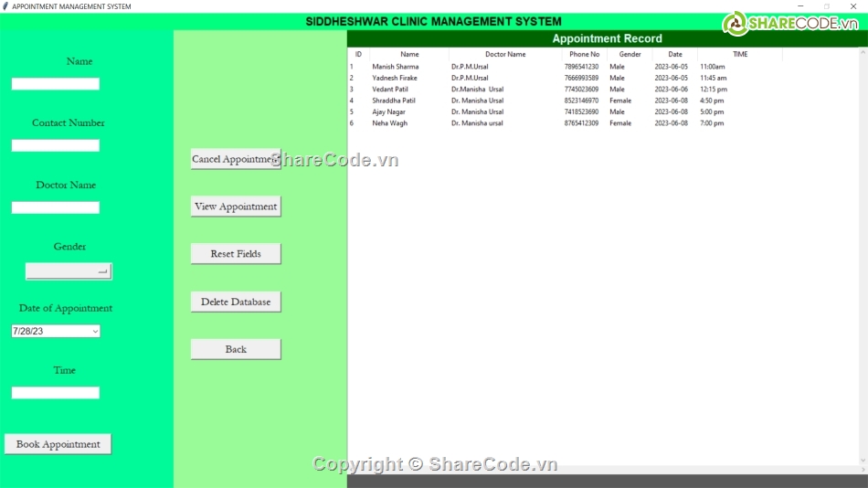Click the horizontal scrollbar under the table
The image size is (868, 488).
pyautogui.click(x=603, y=470)
